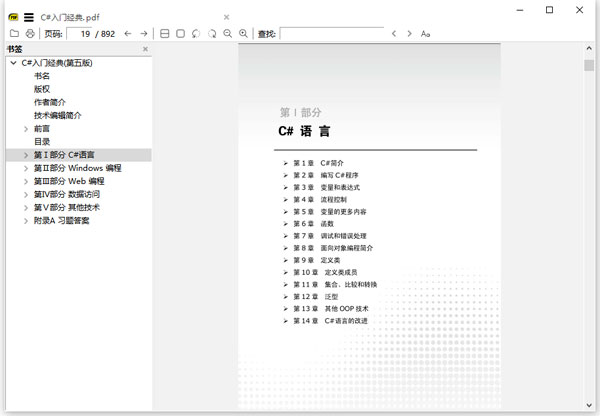Select the 版权 bookmark
This screenshot has height=416, width=600.
click(42, 89)
